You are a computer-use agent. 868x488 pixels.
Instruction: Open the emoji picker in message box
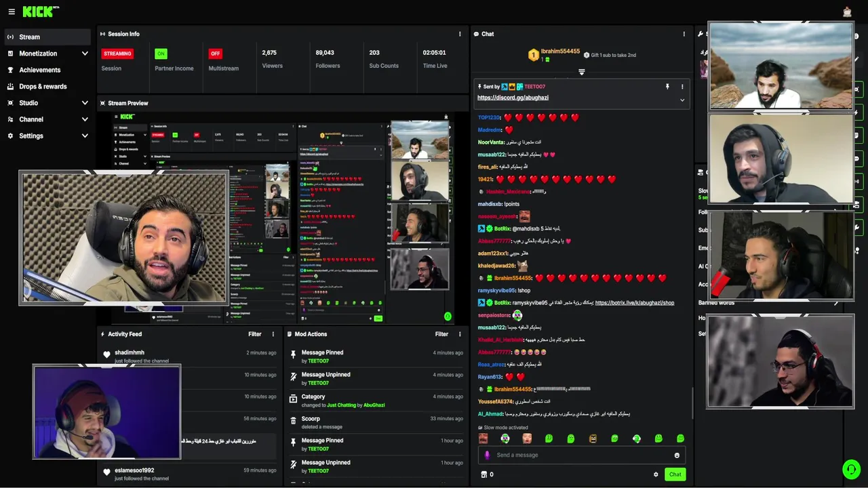pyautogui.click(x=677, y=455)
